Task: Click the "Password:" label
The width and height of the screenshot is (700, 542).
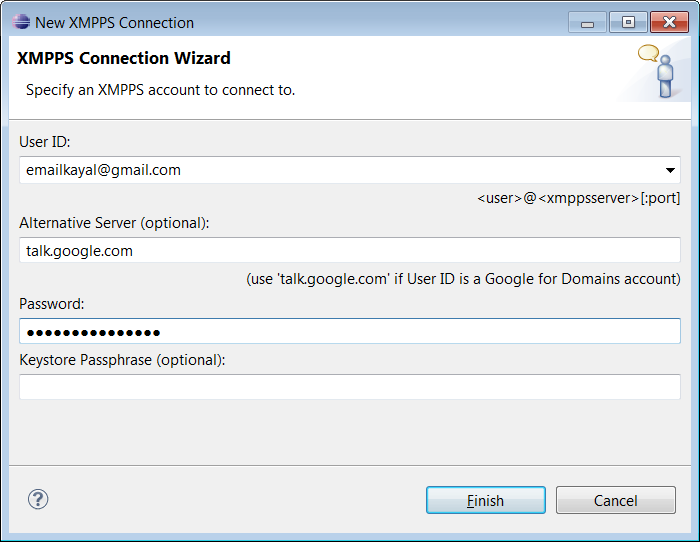Action: (52, 303)
